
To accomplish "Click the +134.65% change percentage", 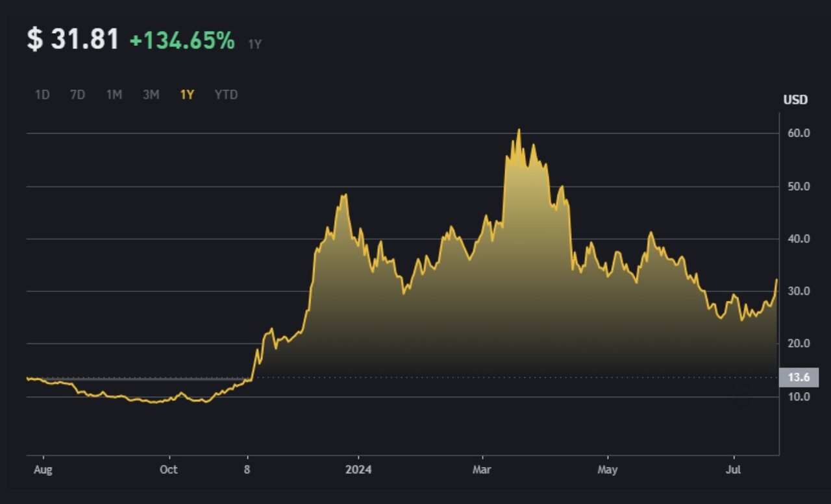I will point(182,41).
